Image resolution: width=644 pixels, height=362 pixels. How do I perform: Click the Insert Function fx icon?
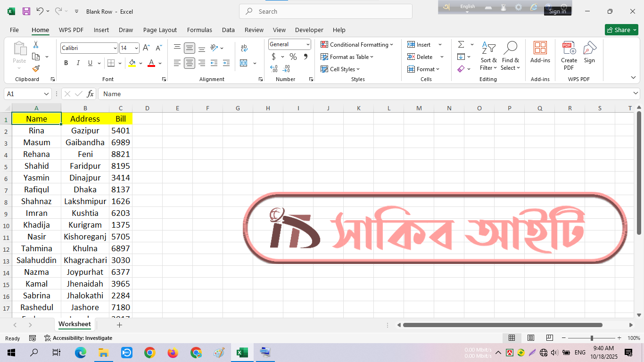pyautogui.click(x=91, y=94)
